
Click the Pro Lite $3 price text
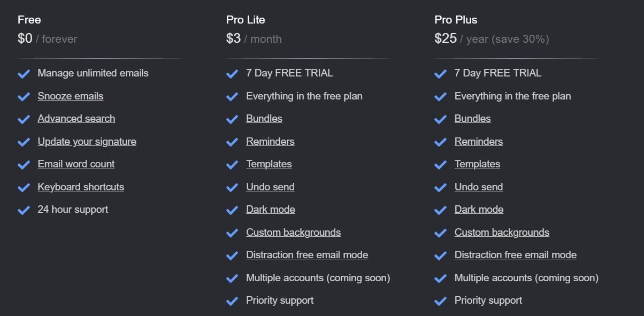tap(234, 38)
